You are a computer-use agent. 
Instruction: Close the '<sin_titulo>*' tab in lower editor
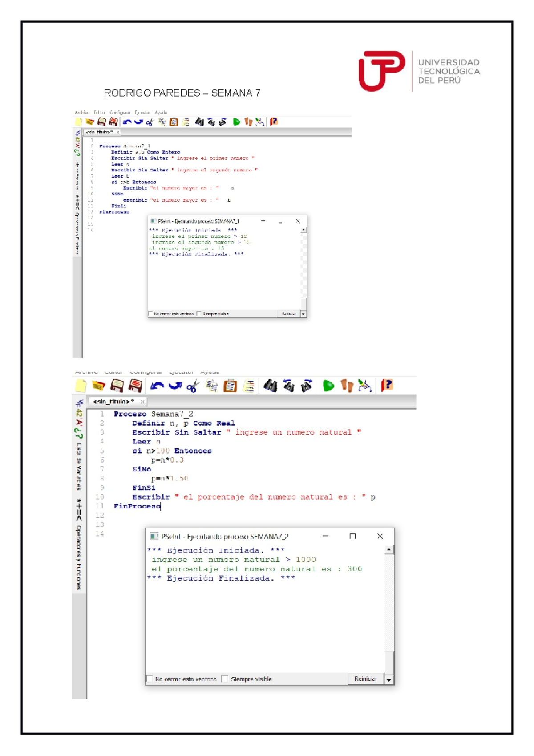142,402
